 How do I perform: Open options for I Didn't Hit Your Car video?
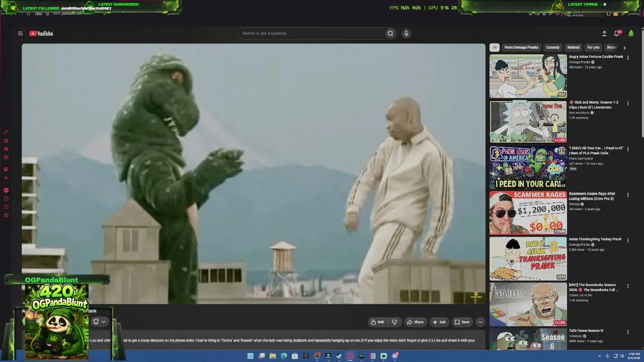coord(628,149)
